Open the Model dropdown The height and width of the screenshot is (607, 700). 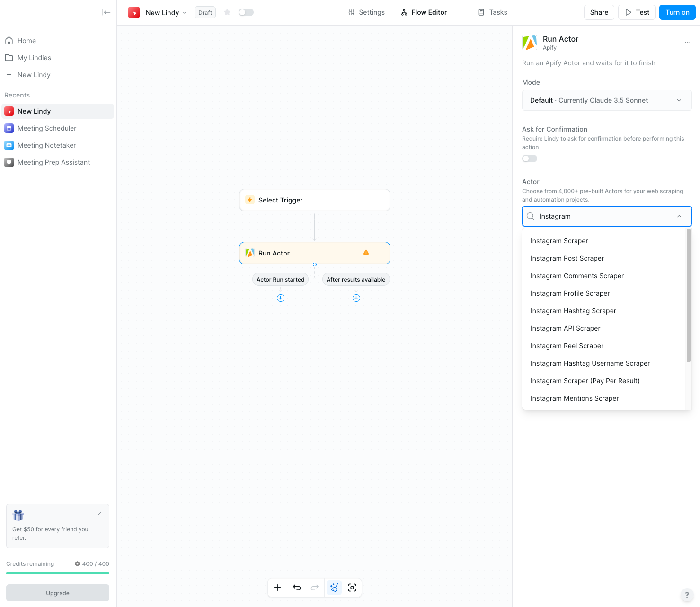[x=606, y=100]
